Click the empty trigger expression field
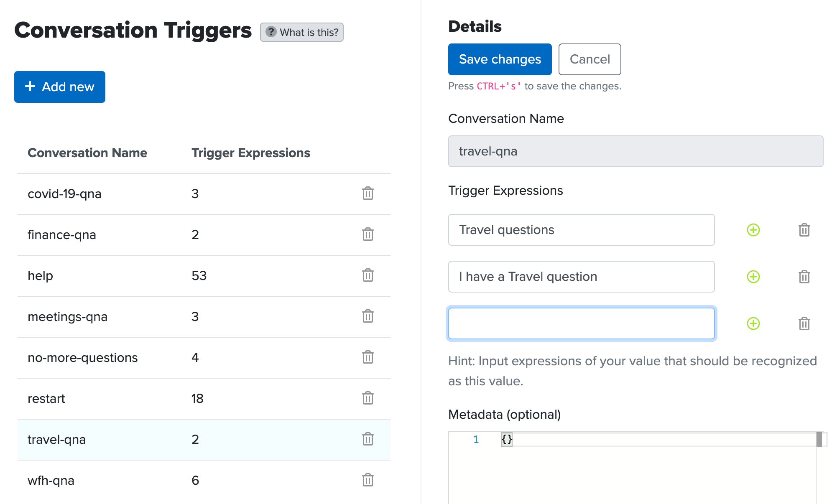 [581, 323]
